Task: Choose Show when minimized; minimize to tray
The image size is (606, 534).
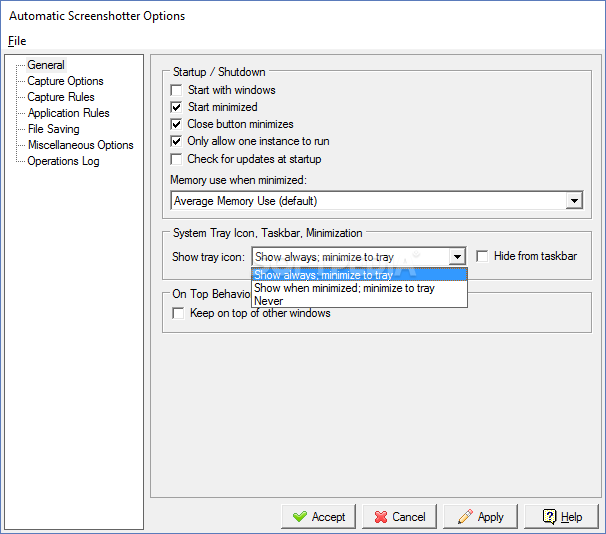Action: (x=359, y=288)
